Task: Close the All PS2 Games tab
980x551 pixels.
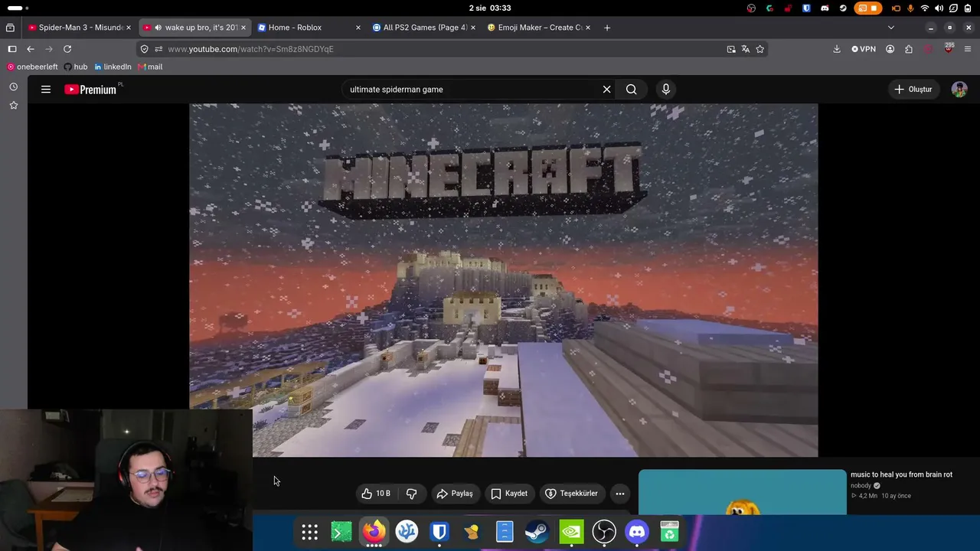Action: (x=472, y=28)
